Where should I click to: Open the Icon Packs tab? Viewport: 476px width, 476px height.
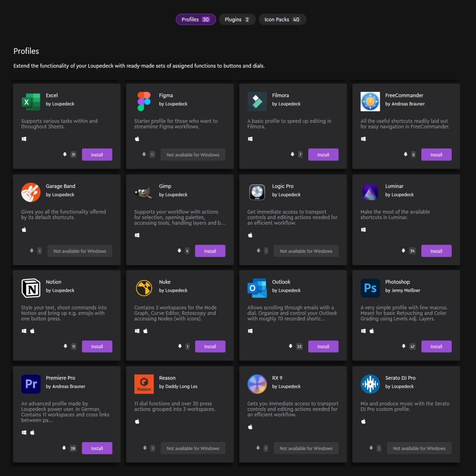282,19
